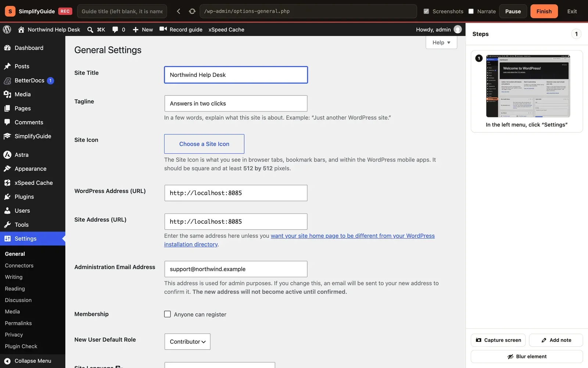Click the Finish button

[x=544, y=11]
